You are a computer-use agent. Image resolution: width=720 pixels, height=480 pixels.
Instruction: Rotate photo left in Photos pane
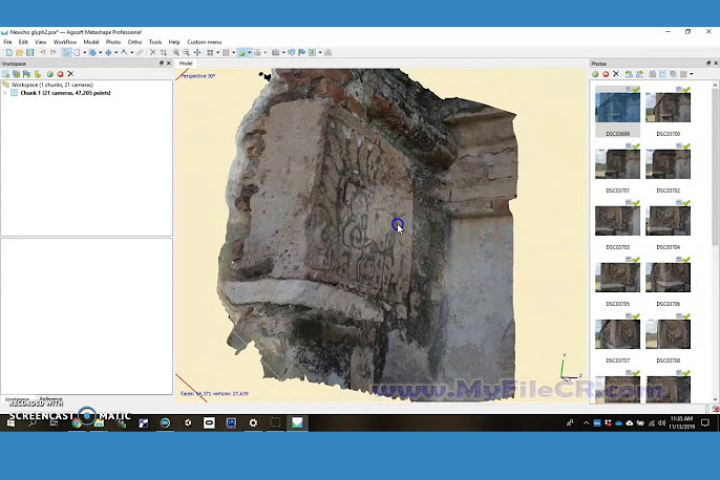[x=629, y=74]
